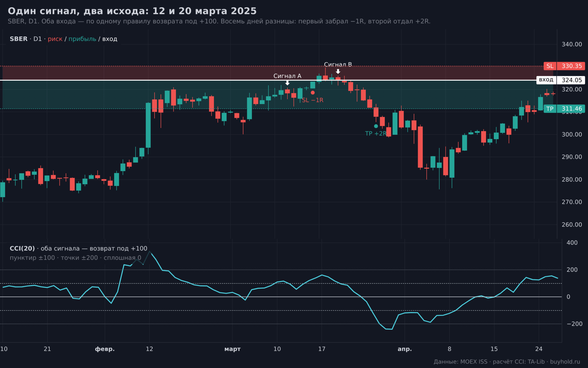
Task: Click the white вход entry line
Action: [269, 80]
